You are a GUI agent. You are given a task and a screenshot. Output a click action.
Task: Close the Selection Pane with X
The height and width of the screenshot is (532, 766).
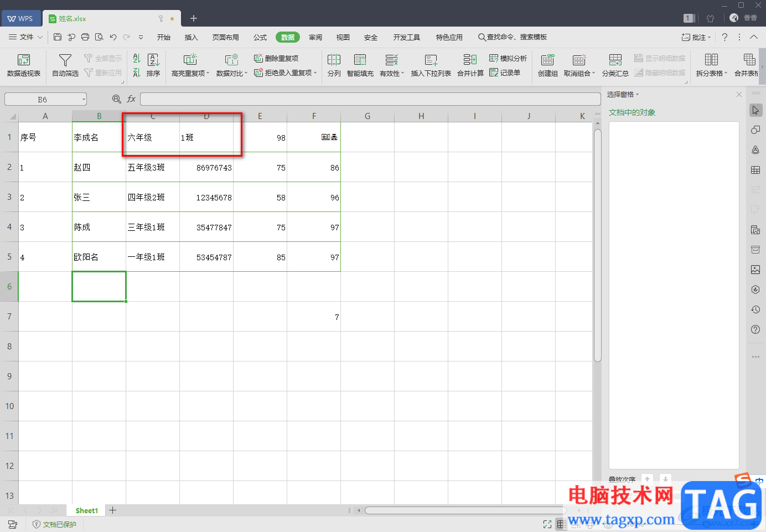tap(739, 95)
